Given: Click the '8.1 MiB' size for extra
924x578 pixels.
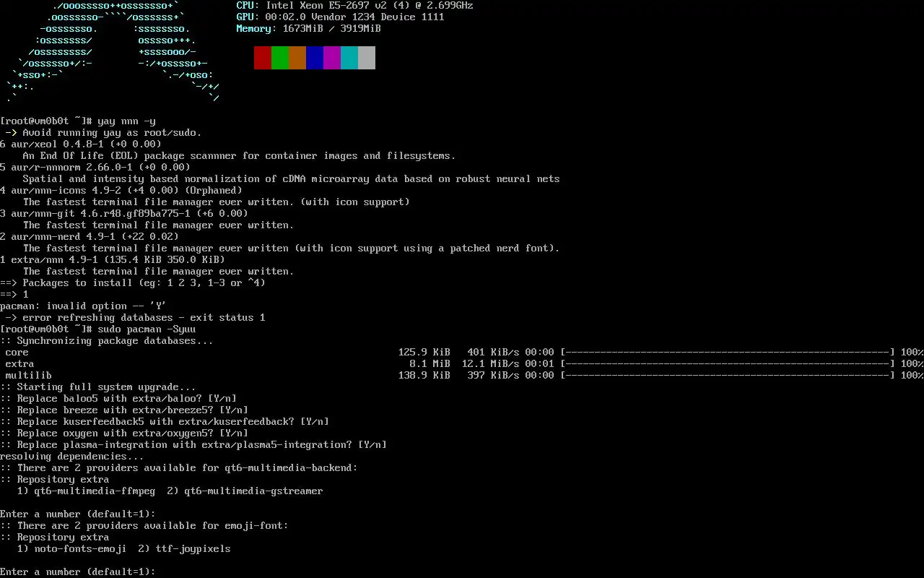Looking at the screenshot, I should click(430, 364).
